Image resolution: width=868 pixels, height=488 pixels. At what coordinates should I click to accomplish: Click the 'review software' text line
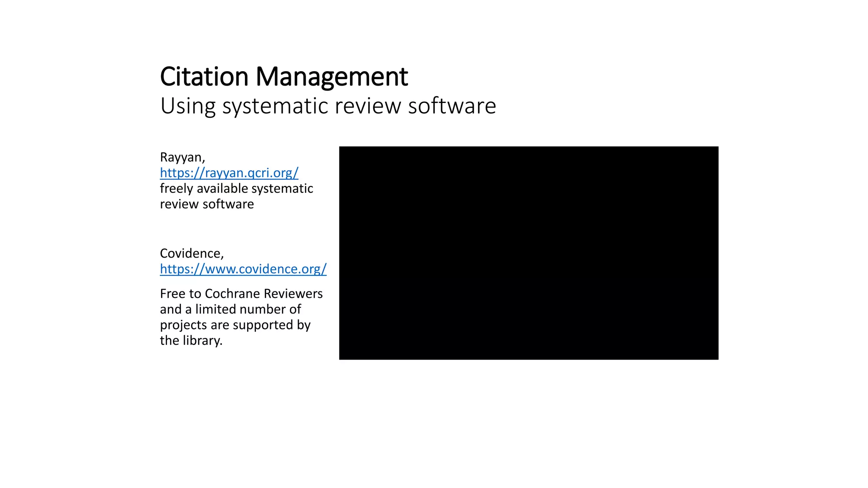(207, 204)
